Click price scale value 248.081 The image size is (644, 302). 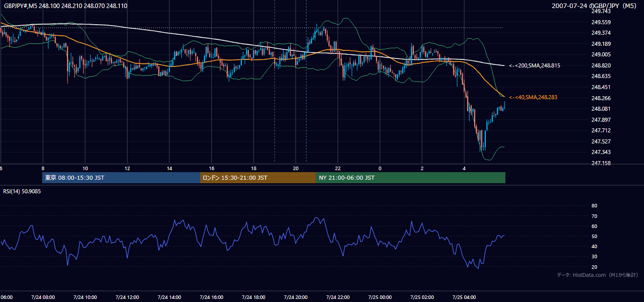click(601, 109)
